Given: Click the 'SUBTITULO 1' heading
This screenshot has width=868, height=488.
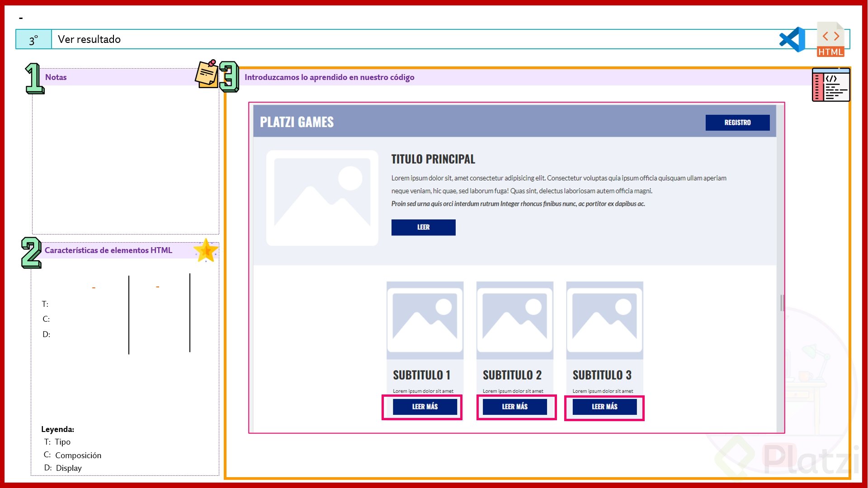Looking at the screenshot, I should pos(421,375).
